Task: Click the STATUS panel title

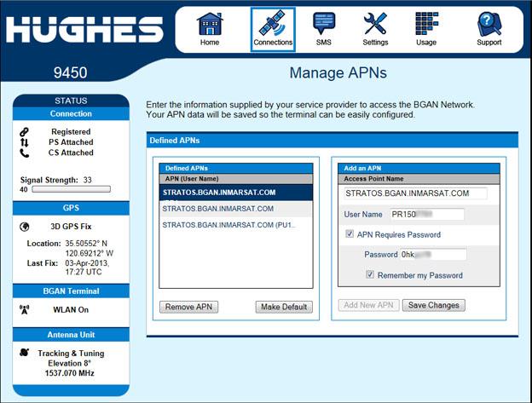Action: [x=71, y=101]
